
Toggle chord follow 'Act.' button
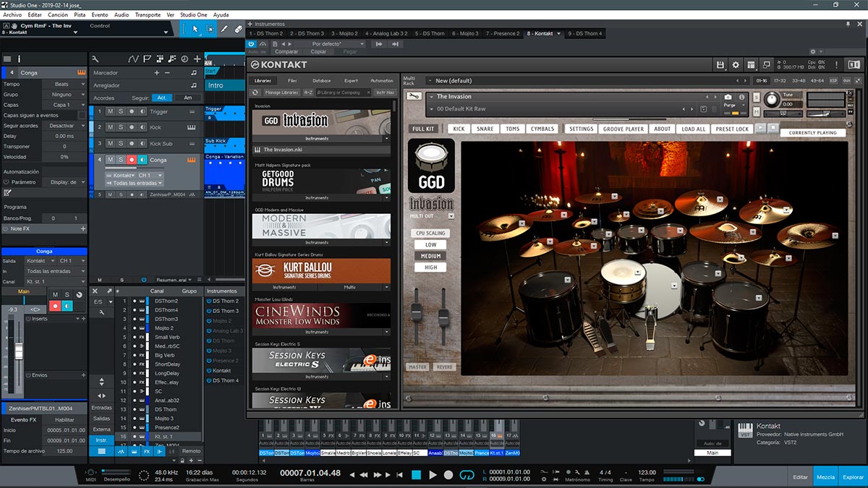tap(162, 98)
